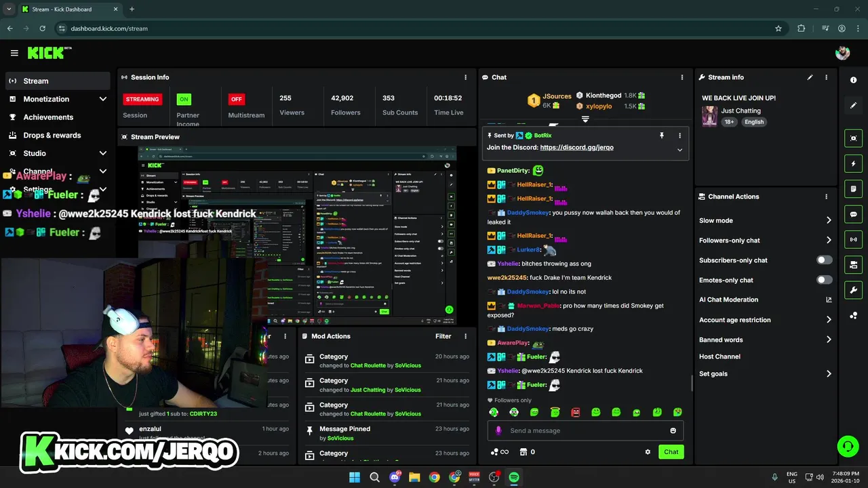The height and width of the screenshot is (488, 868).
Task: Open the hamburger navigation menu
Action: coord(14,53)
